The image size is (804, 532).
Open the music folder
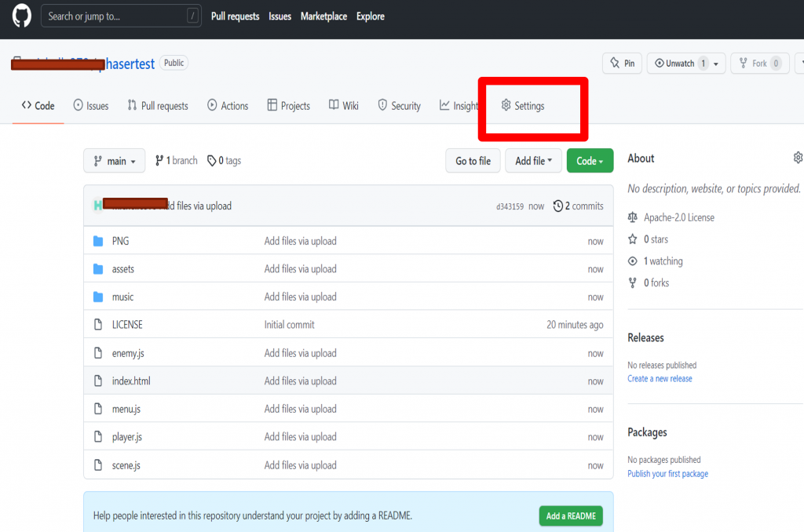point(122,297)
